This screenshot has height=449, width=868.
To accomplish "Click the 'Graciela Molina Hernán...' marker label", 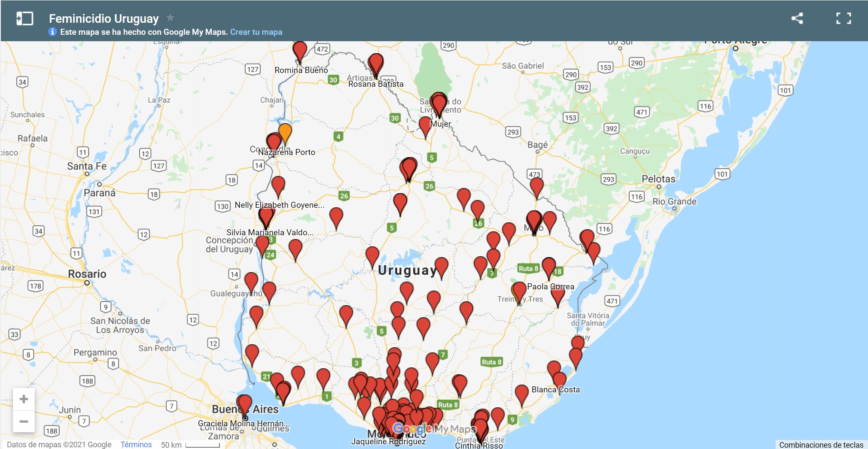I will (x=244, y=423).
